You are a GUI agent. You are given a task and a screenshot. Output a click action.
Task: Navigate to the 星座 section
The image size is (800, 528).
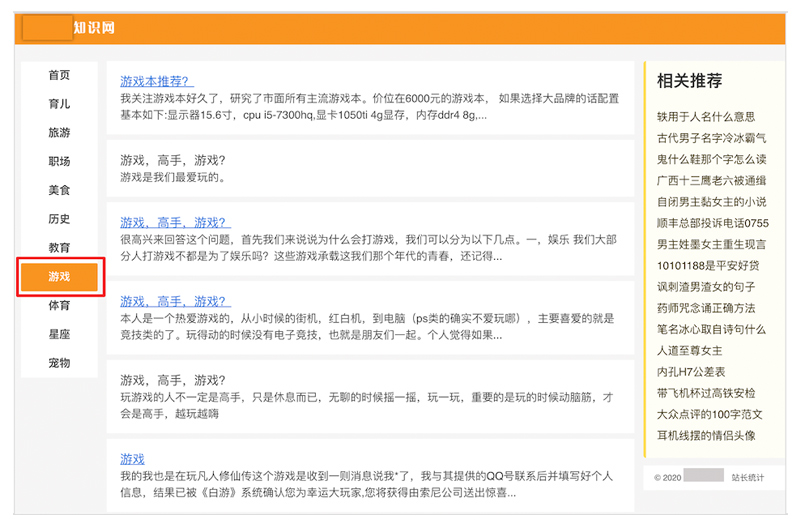pos(59,334)
